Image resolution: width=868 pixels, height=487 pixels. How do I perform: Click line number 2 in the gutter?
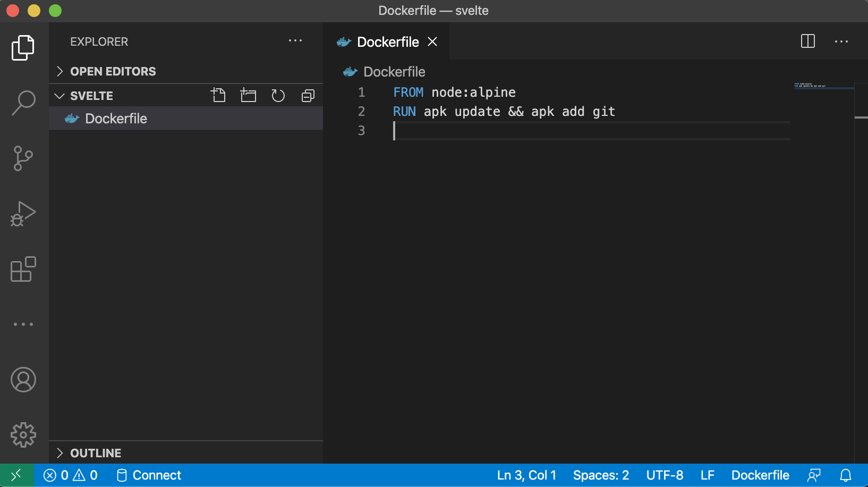pos(361,112)
